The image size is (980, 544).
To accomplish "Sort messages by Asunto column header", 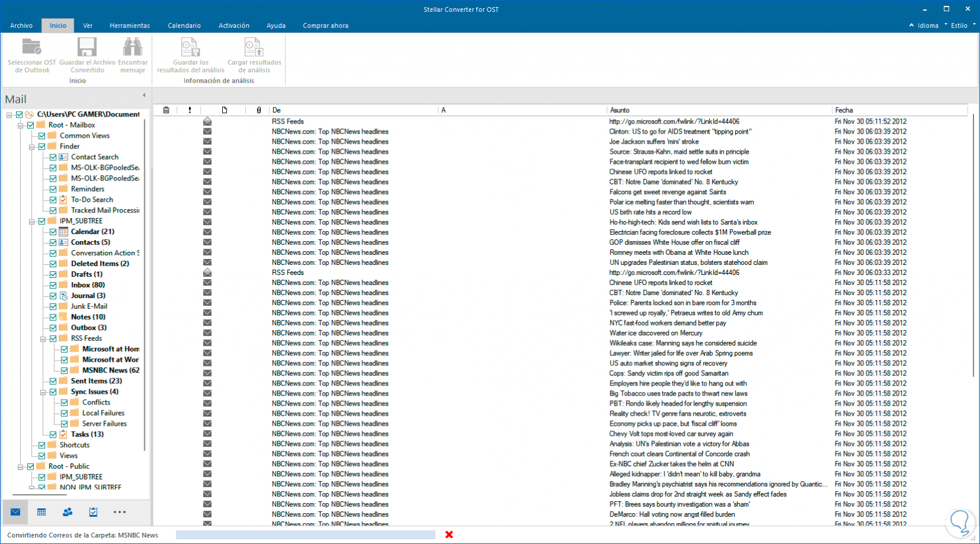I will click(x=719, y=110).
